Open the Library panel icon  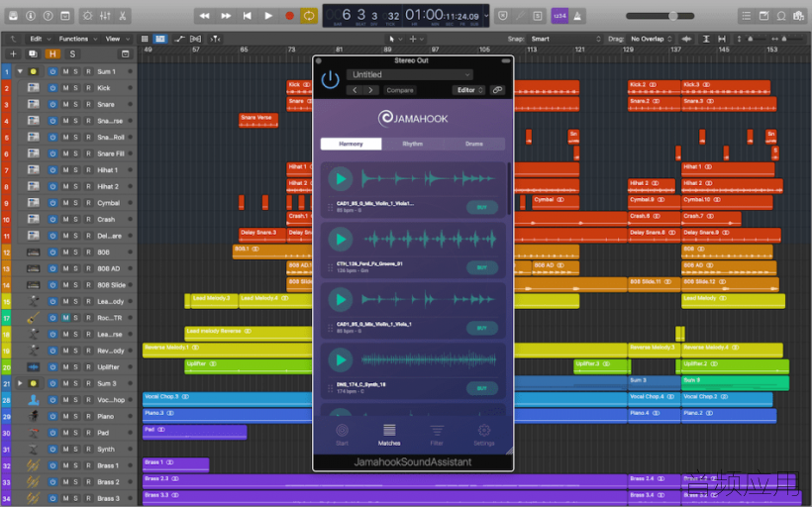coord(14,16)
